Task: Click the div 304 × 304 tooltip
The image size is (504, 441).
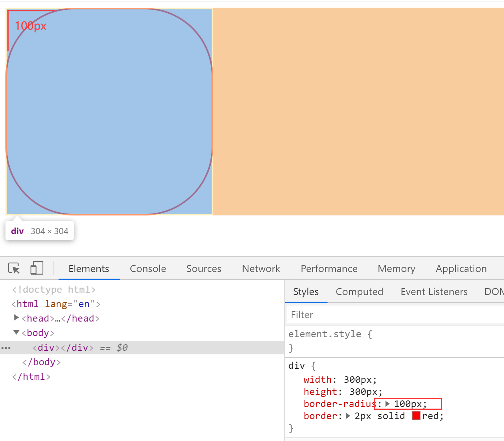Action: coord(40,231)
